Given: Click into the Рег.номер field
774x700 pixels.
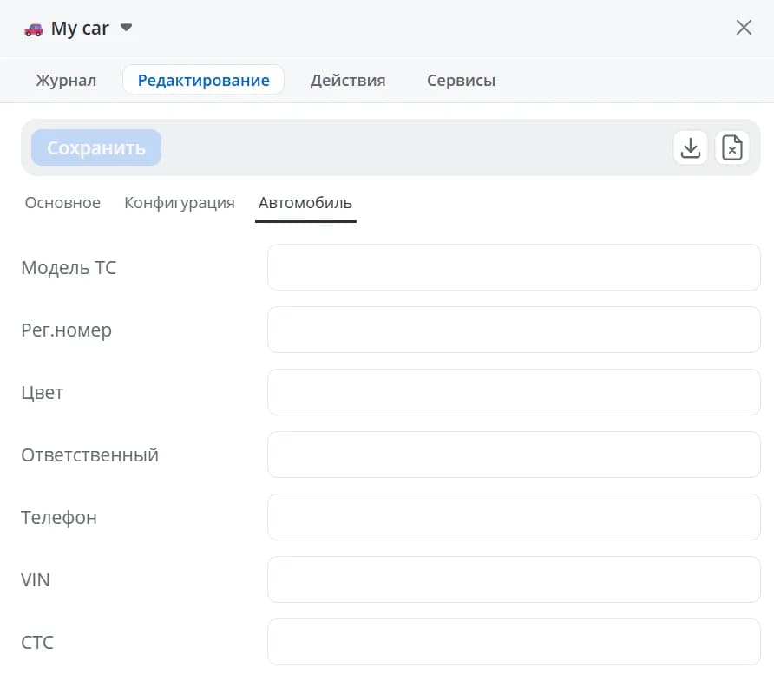Looking at the screenshot, I should pyautogui.click(x=514, y=330).
